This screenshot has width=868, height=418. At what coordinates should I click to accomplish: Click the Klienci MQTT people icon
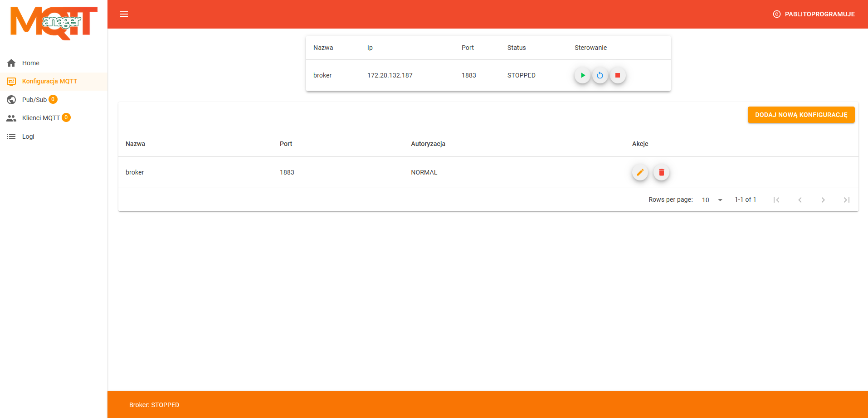11,118
